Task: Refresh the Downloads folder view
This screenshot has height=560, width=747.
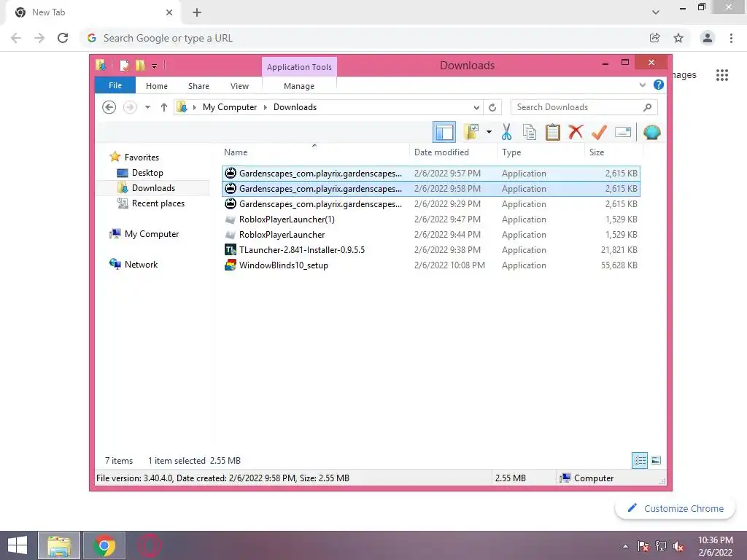Action: click(x=492, y=107)
